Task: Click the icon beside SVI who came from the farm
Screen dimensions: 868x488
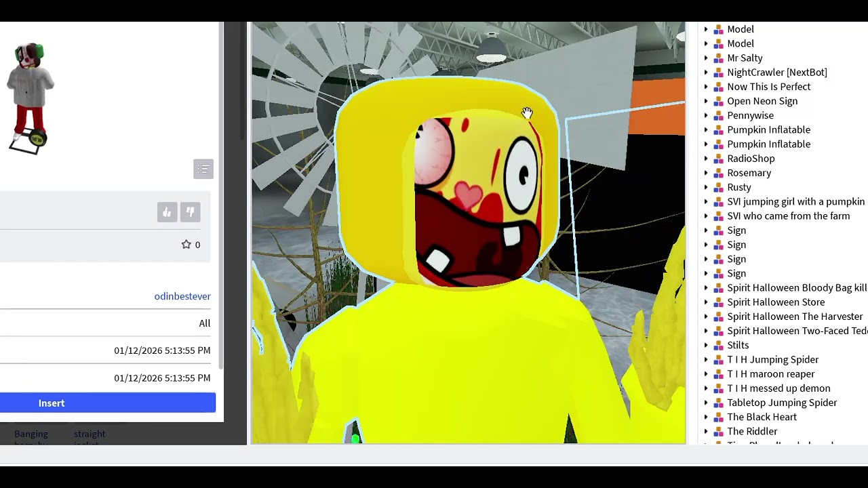Action: 718,216
